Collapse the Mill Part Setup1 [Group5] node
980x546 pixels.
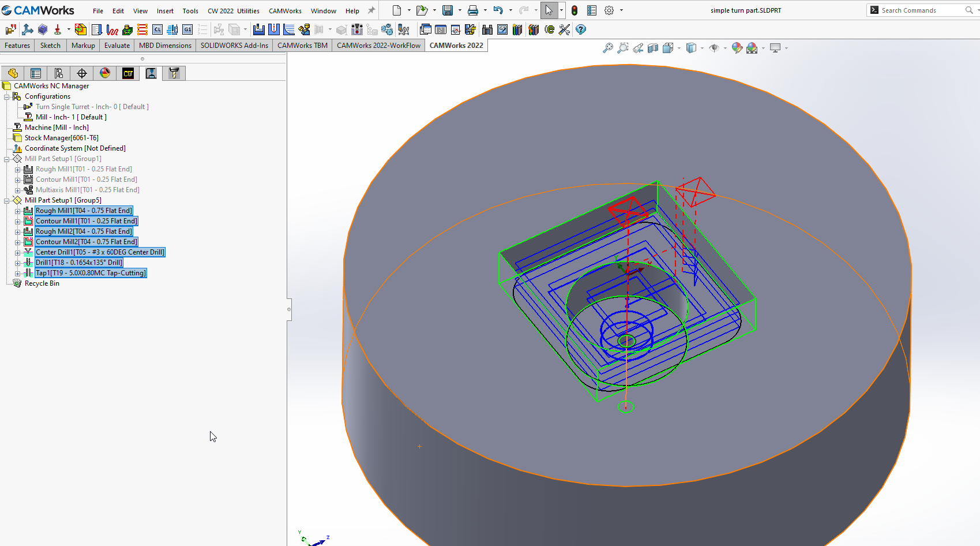point(7,200)
